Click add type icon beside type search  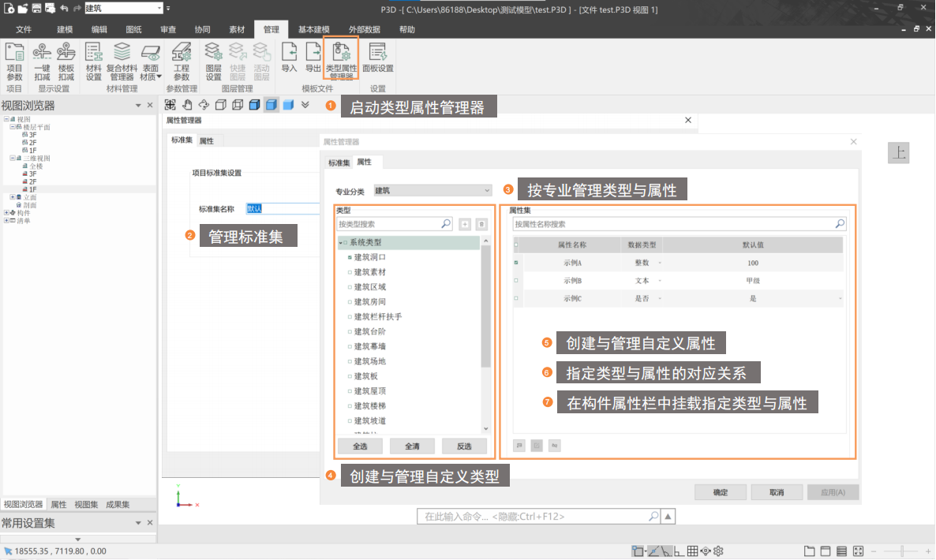coord(466,225)
